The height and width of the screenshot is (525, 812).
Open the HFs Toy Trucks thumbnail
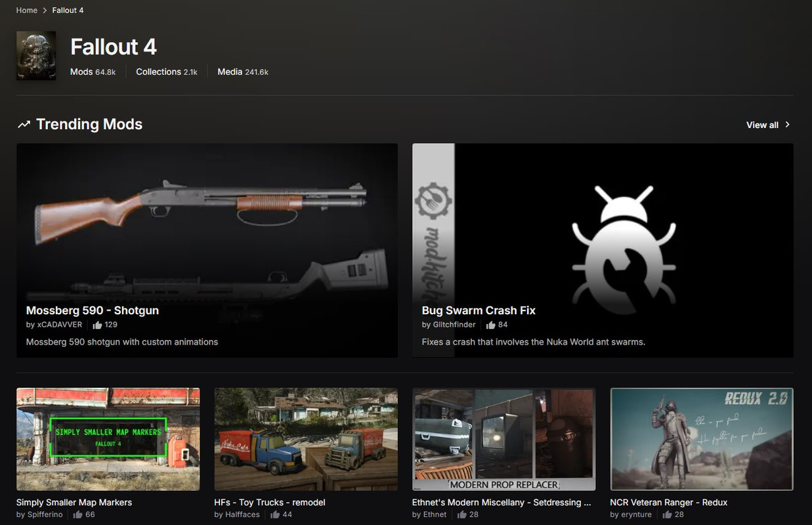pos(306,439)
